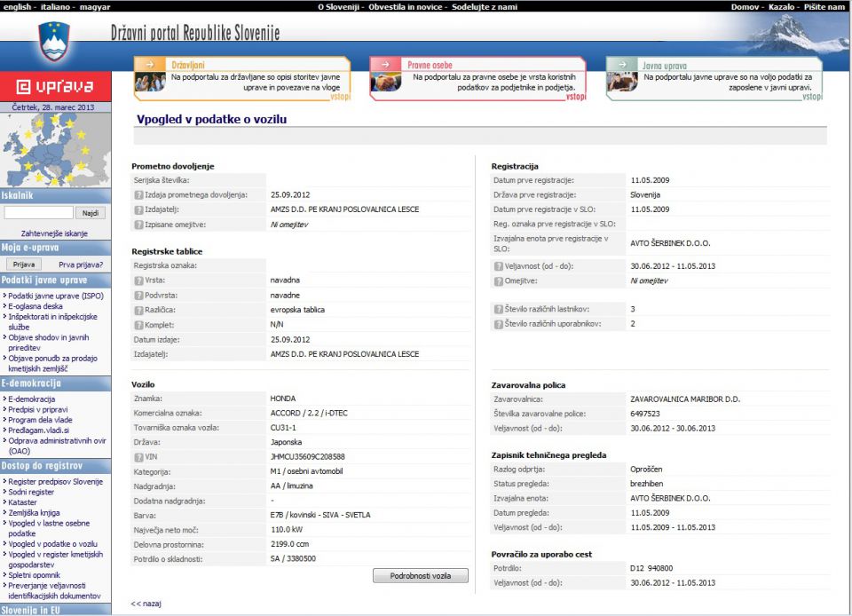This screenshot has height=616, width=852.
Task: Click the Europe map image
Action: click(55, 150)
